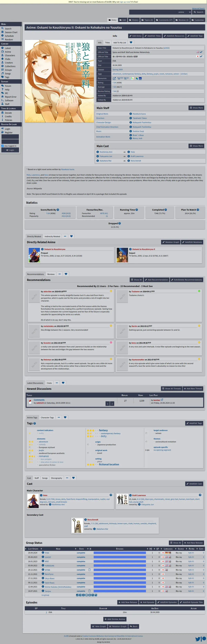Click the help icon next to Score/Rank By
The image size is (207, 644).
(58, 210)
